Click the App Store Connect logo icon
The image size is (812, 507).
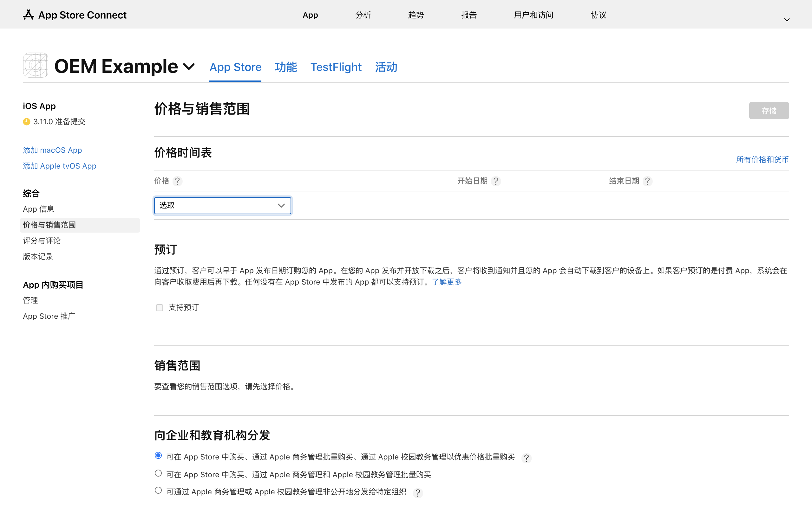[x=29, y=15]
